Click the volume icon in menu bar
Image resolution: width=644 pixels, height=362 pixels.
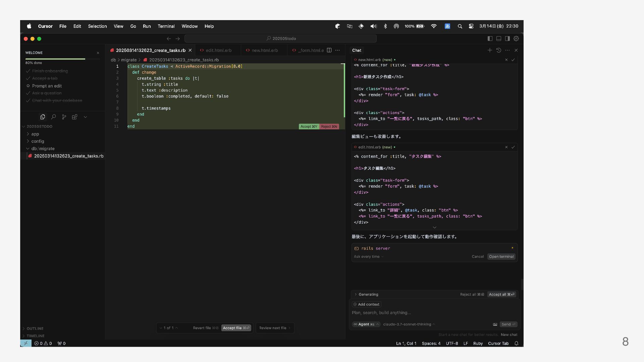(x=373, y=26)
